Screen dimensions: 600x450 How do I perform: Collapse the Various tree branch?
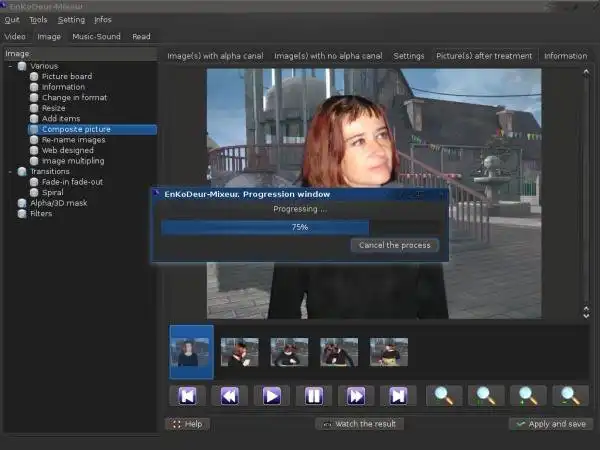[x=10, y=66]
